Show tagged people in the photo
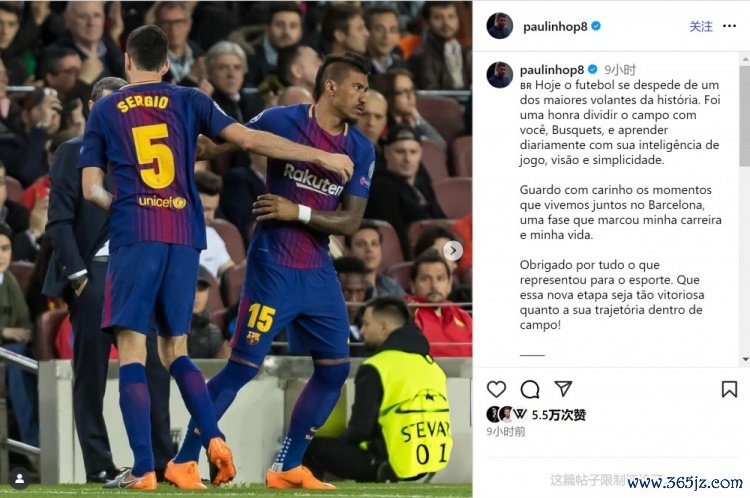 [x=20, y=478]
